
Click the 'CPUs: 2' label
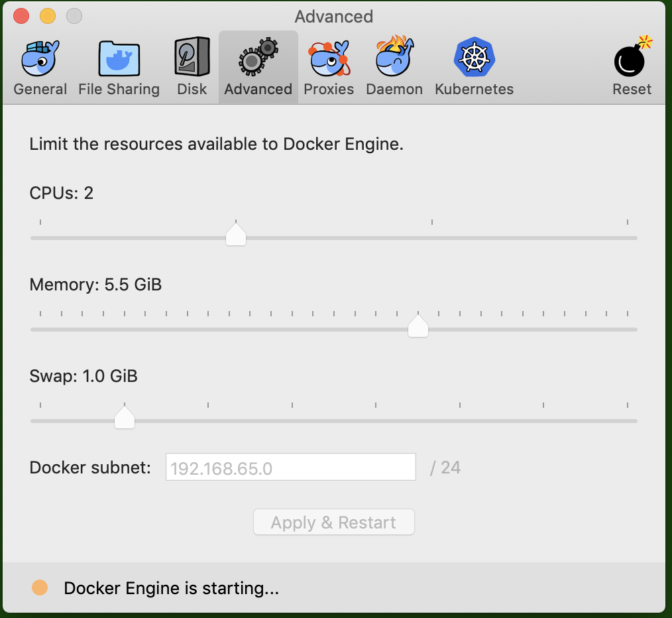click(x=61, y=193)
